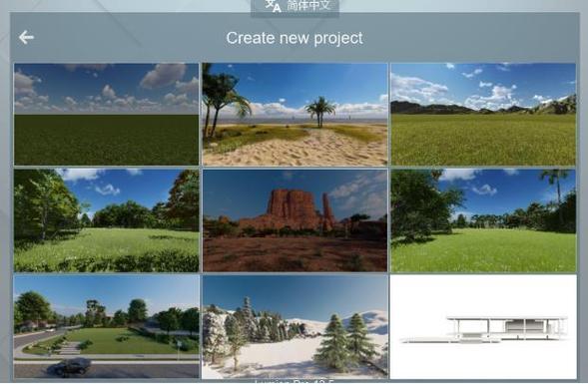
Task: Choose the snowy pine mountain template
Action: (x=295, y=327)
